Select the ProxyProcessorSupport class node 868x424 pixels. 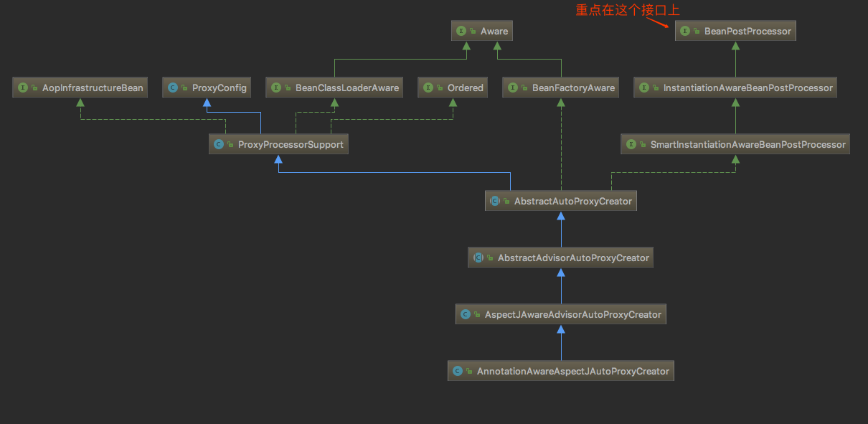[x=278, y=144]
